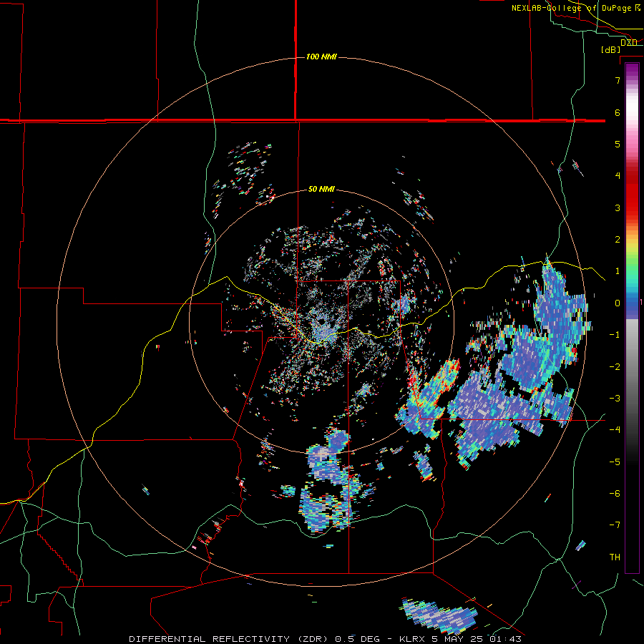Viewport: 644px width, 644px height.
Task: Click the "-3" value on the dB scale
Action: (x=615, y=399)
